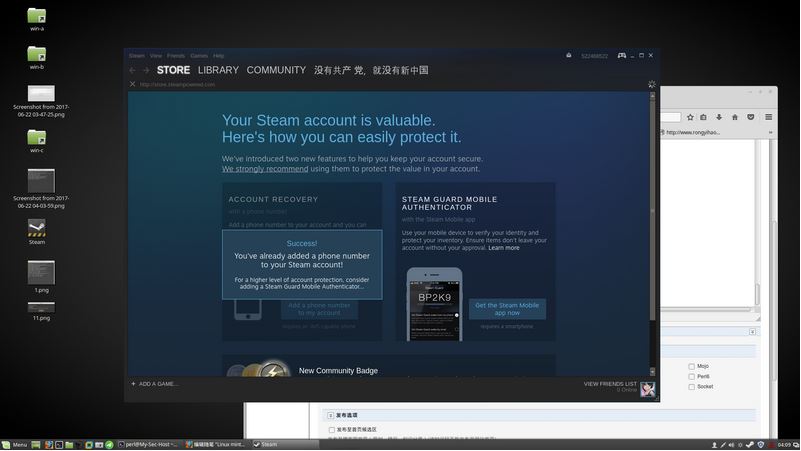Open the Friends menu in Steam
Image resolution: width=801 pixels, height=451 pixels.
(176, 56)
